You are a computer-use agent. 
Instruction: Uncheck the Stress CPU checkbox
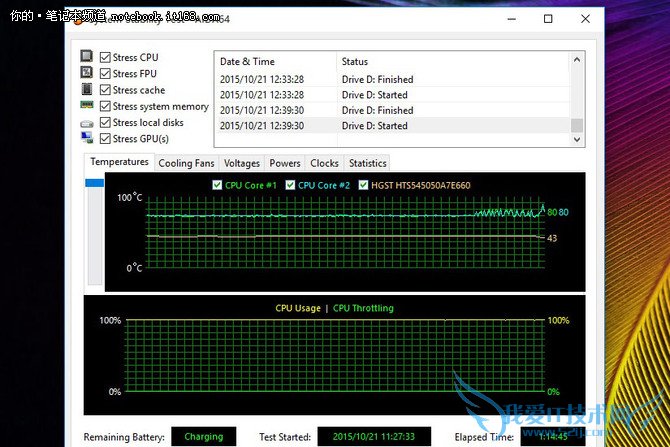[105, 57]
